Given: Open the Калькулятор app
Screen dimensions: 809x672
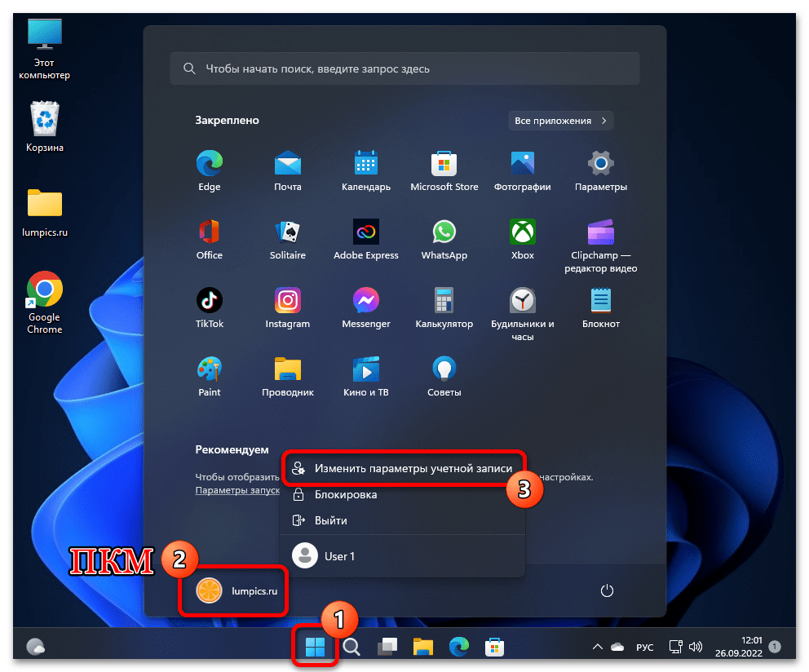Looking at the screenshot, I should tap(444, 308).
